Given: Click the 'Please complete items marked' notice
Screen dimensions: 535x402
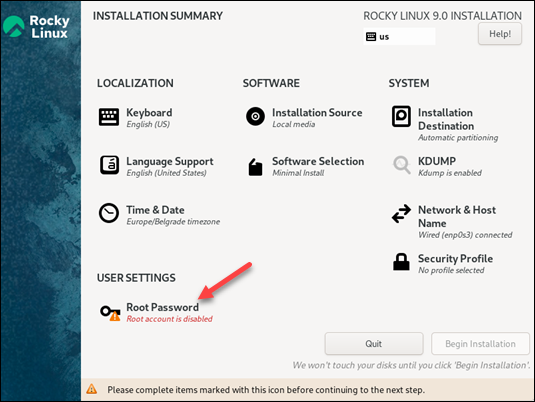Looking at the screenshot, I should coord(266,390).
